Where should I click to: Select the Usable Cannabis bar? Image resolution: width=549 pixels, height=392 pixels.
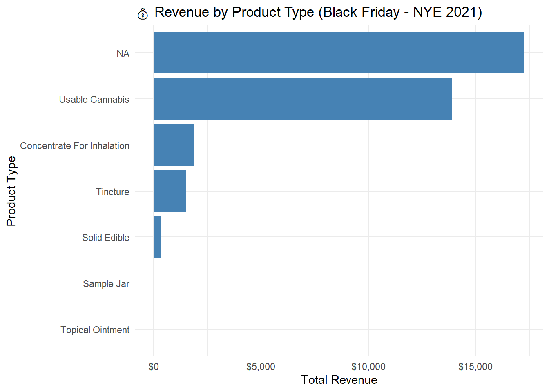pos(303,99)
